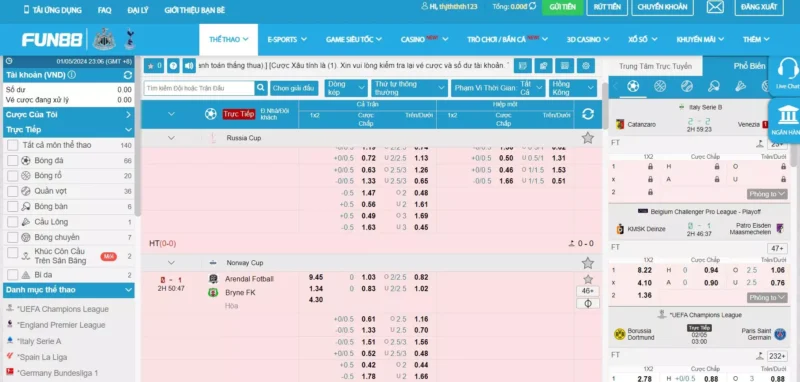
Task: Check the Quần vợt checkbox
Action: click(13, 191)
